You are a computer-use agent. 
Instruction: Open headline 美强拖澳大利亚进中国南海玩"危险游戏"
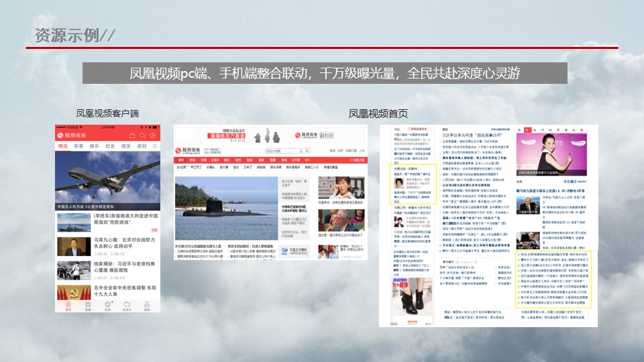125,219
